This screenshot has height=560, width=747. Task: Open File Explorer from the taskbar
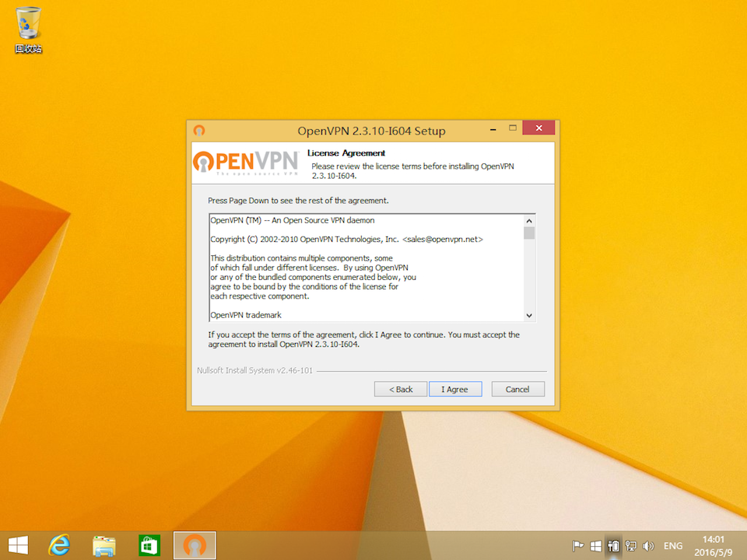(104, 545)
